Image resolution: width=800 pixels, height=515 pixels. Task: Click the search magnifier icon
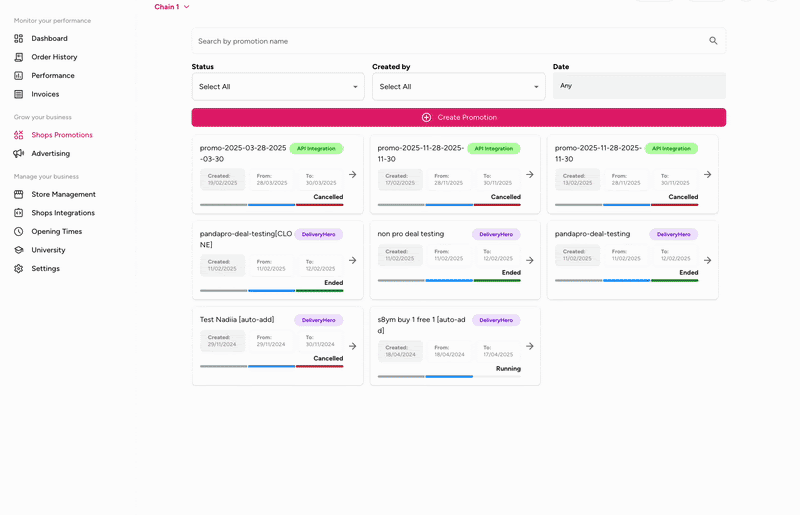pyautogui.click(x=713, y=41)
